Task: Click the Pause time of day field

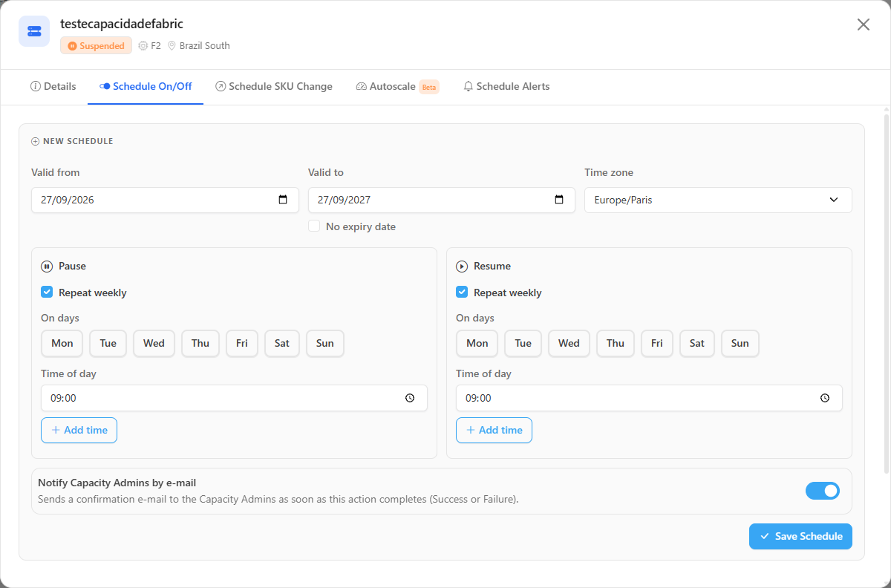Action: coord(234,398)
